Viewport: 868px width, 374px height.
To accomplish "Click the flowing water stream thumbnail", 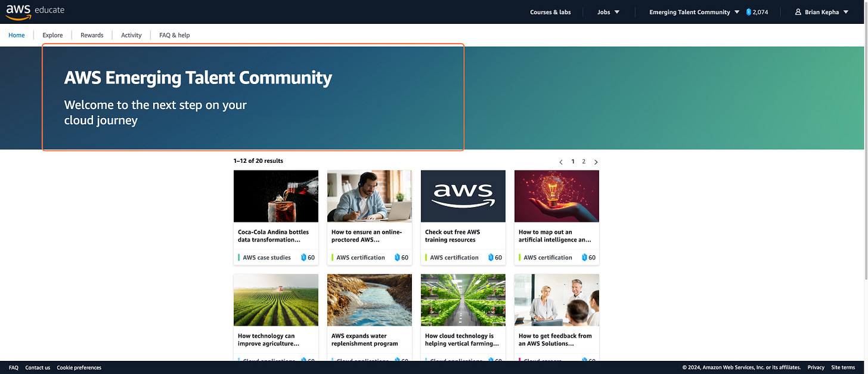I will (x=370, y=300).
